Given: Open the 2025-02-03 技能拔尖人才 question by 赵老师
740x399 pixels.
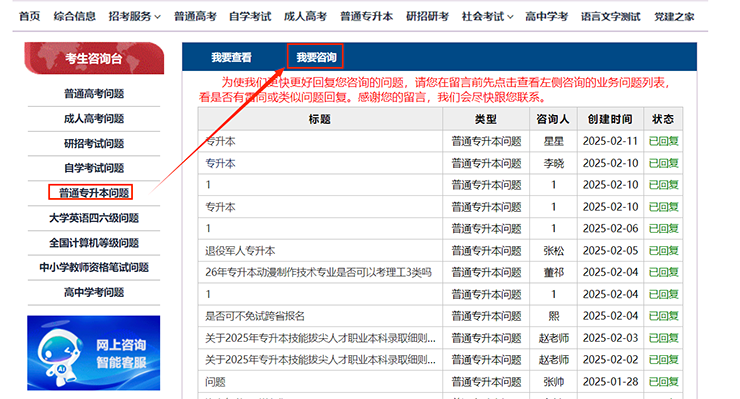Looking at the screenshot, I should pyautogui.click(x=320, y=338).
